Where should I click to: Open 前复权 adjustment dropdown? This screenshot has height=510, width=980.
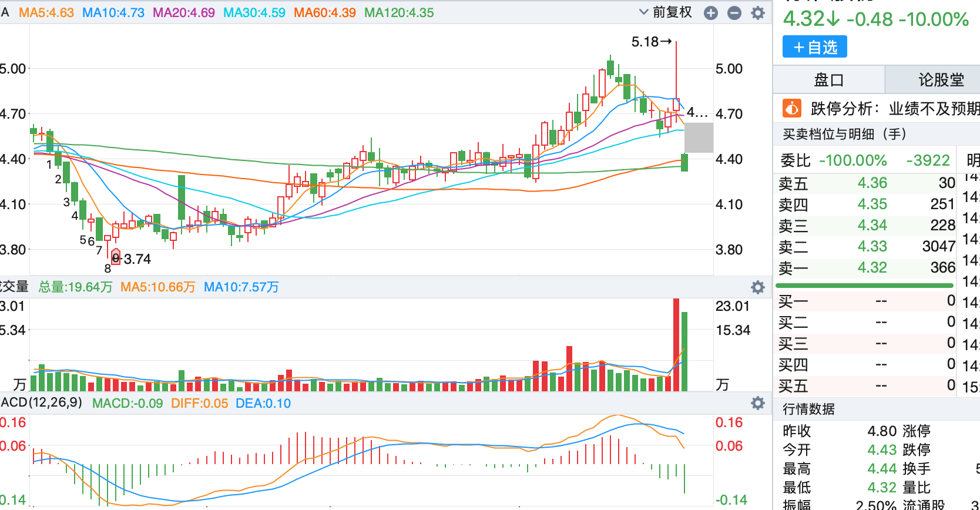666,12
